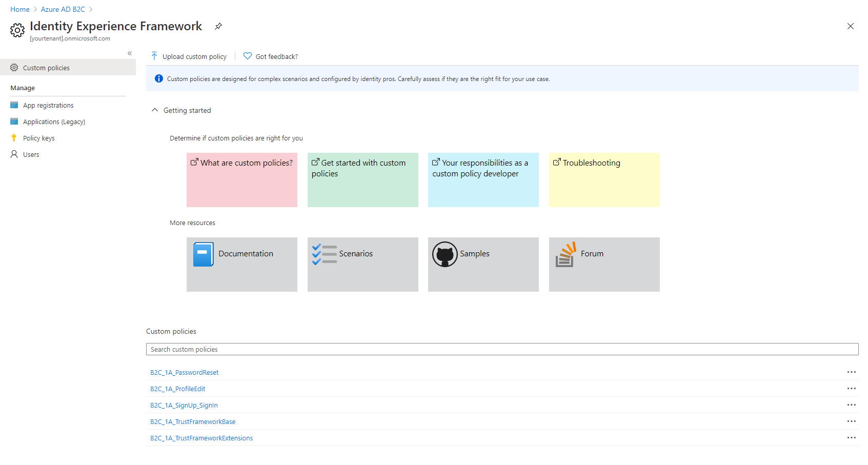
Task: Open Get started with custom policies tile
Action: pos(363,180)
